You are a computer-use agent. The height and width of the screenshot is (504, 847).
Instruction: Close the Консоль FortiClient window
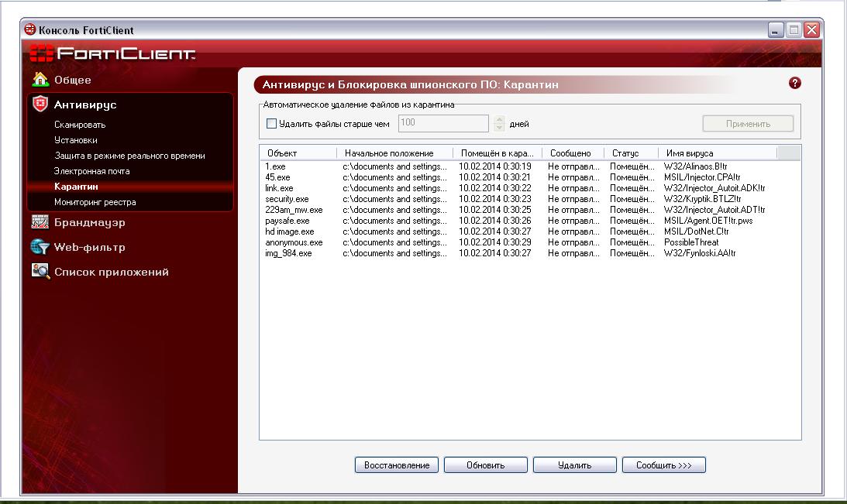click(811, 29)
